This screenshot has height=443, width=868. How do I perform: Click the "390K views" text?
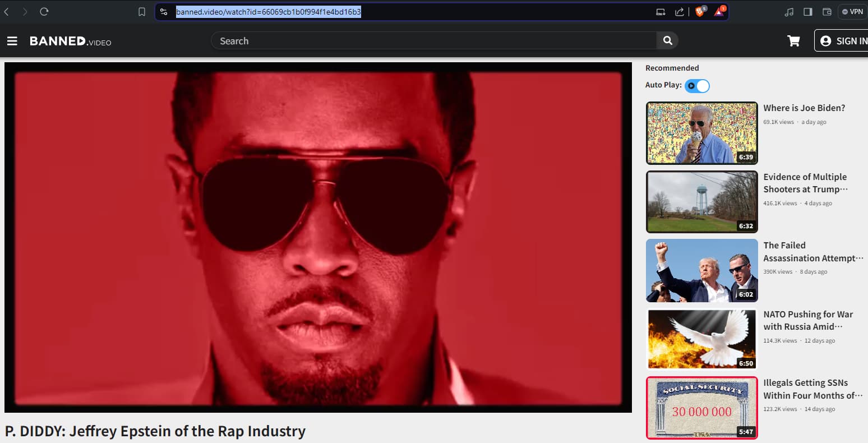pos(778,271)
